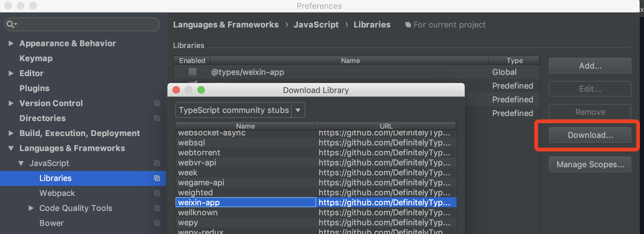Viewport: 644px width, 234px height.
Task: Open Webpack settings page
Action: point(57,193)
